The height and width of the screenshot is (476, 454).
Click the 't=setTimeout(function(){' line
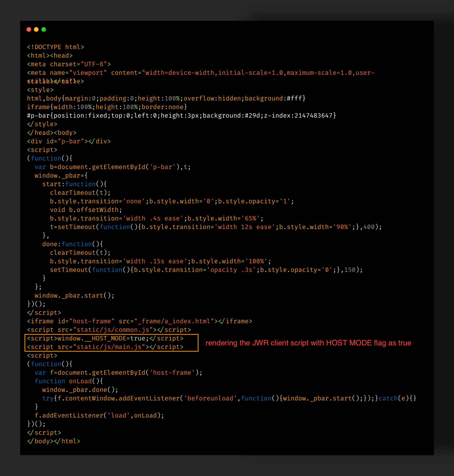coord(216,227)
